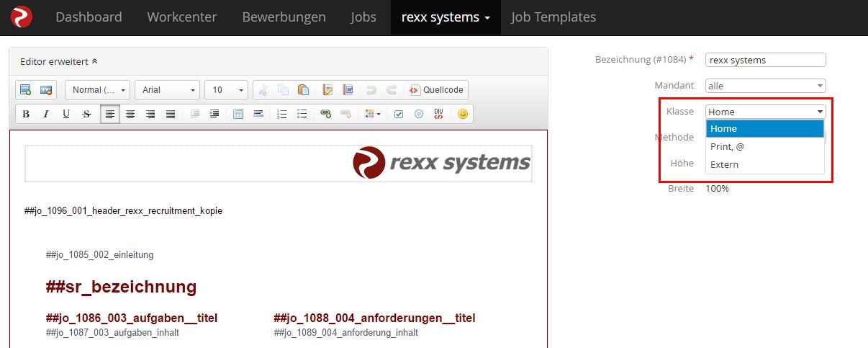
Task: Center align the text
Action: (130, 114)
